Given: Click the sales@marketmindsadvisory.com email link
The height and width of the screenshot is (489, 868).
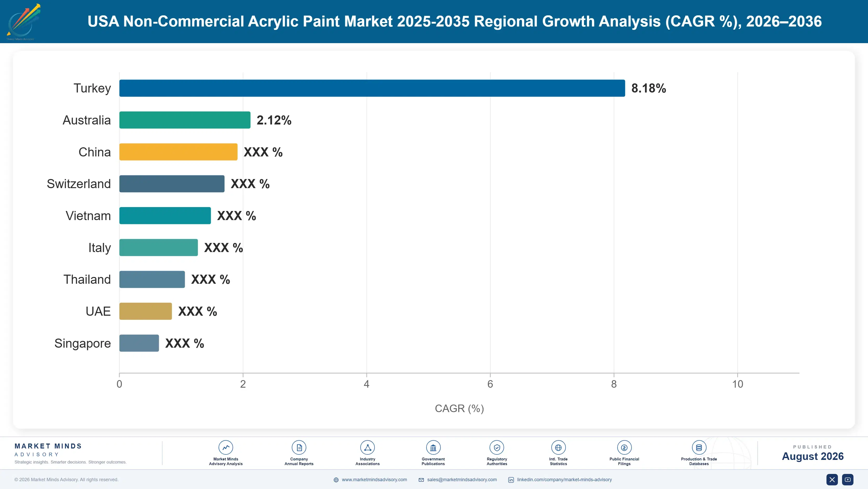Looking at the screenshot, I should 462,480.
